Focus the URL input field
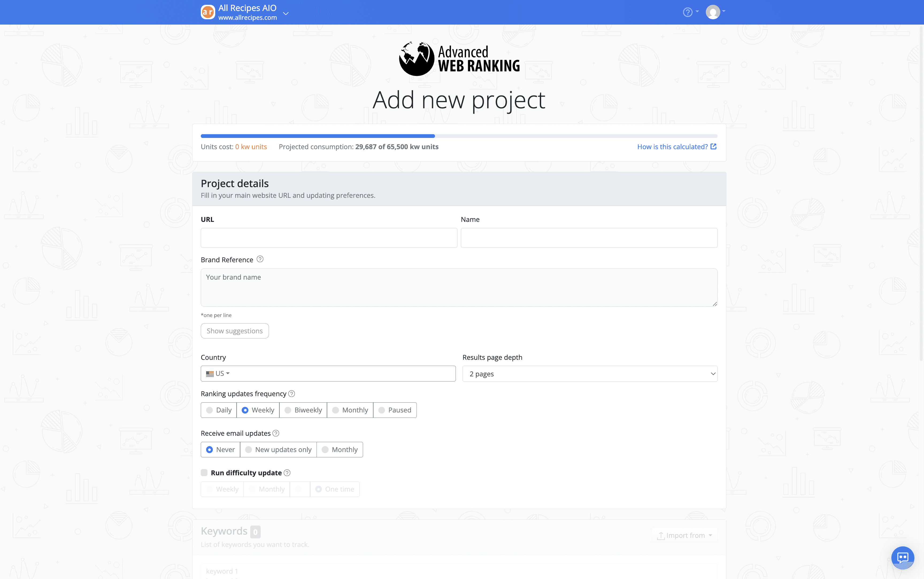Screen dimensions: 924x579 (329, 238)
